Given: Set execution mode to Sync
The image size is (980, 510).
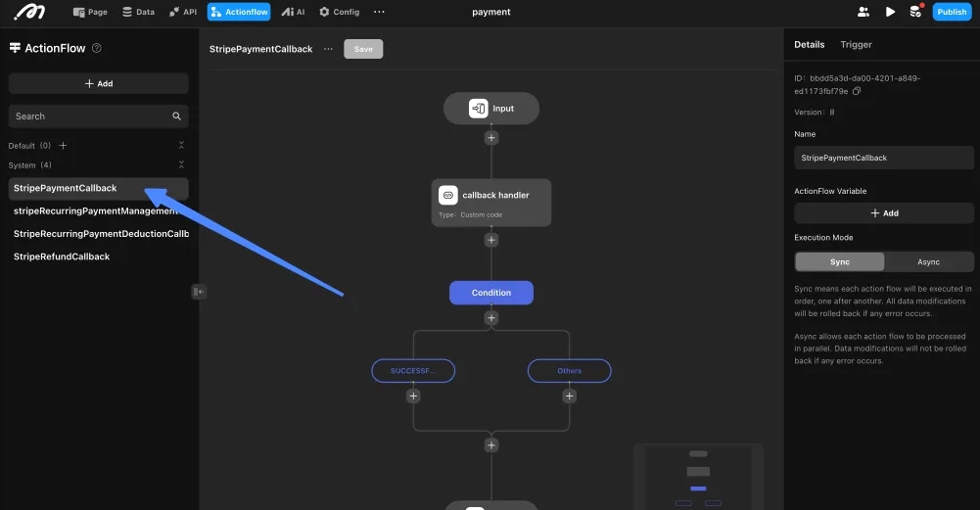Looking at the screenshot, I should [839, 262].
